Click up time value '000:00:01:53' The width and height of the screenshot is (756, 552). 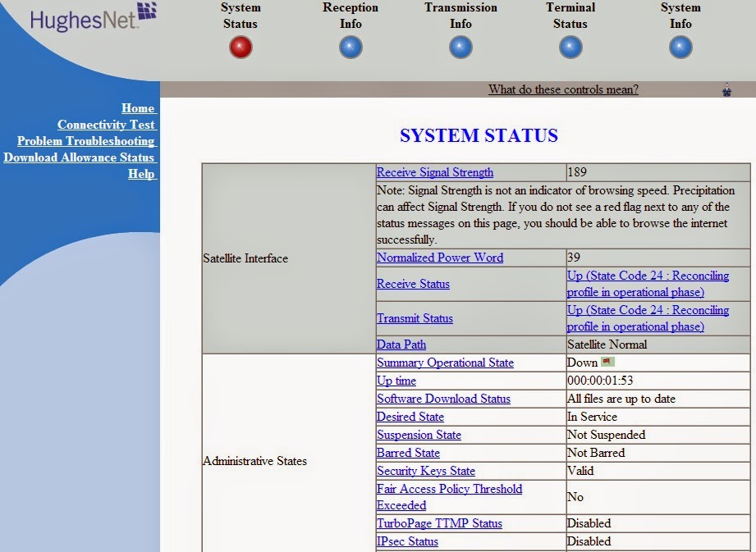(600, 381)
